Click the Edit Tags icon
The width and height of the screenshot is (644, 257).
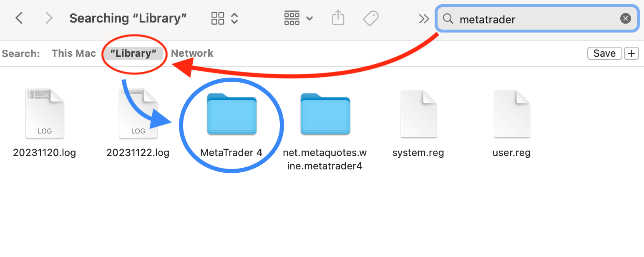(370, 18)
